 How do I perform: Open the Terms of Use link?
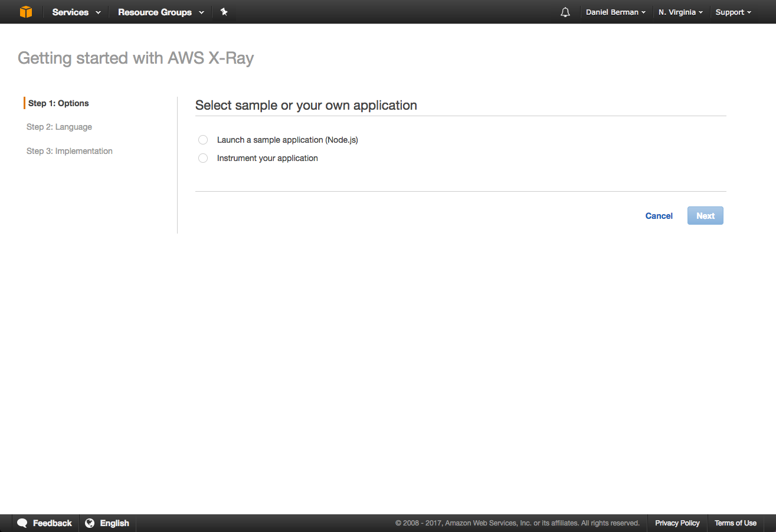pyautogui.click(x=735, y=523)
